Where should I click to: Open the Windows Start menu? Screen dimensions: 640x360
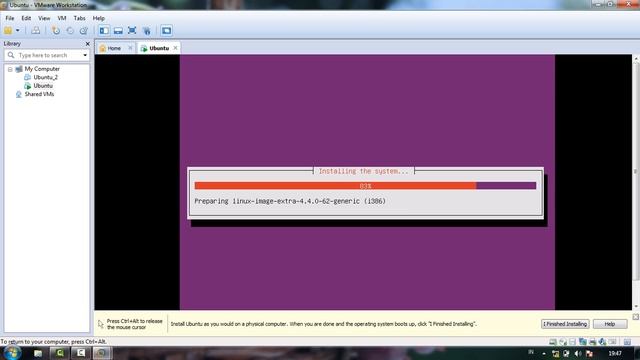(x=12, y=353)
